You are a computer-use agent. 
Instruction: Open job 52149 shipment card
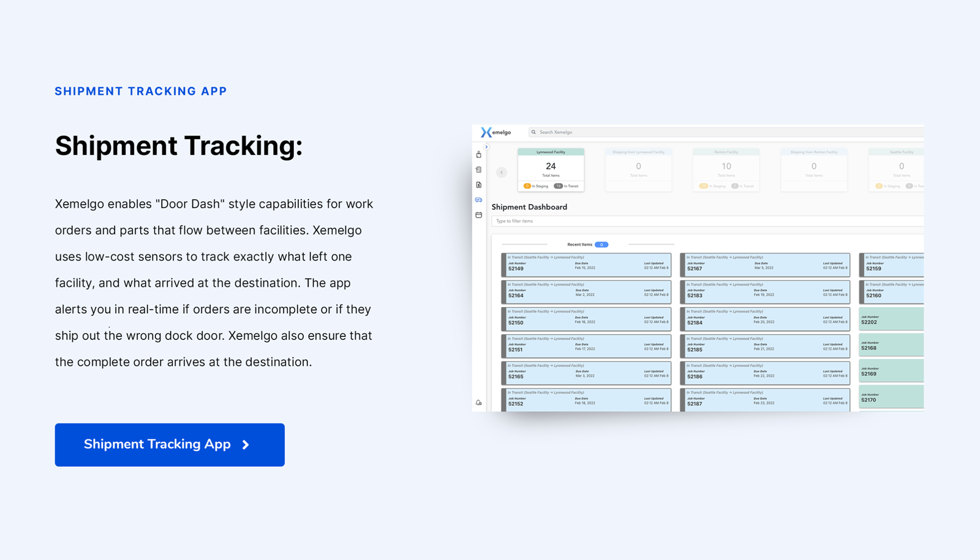pos(586,265)
